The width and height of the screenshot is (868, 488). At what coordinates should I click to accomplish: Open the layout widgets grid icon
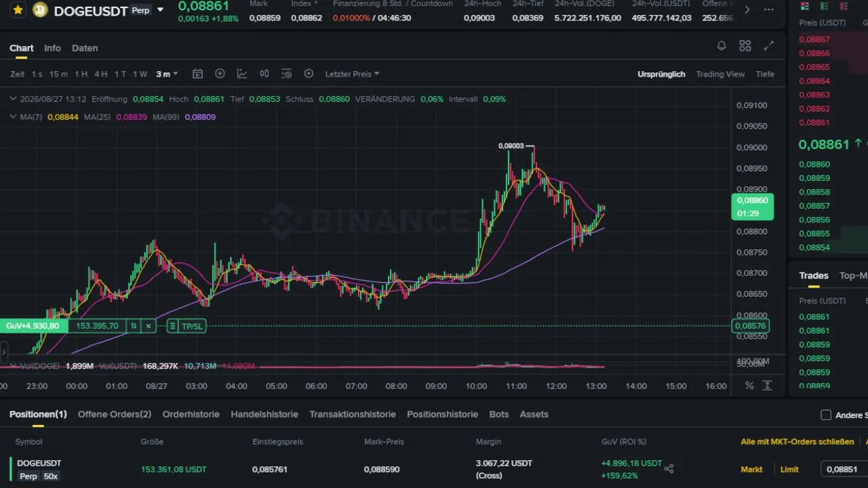(x=745, y=46)
